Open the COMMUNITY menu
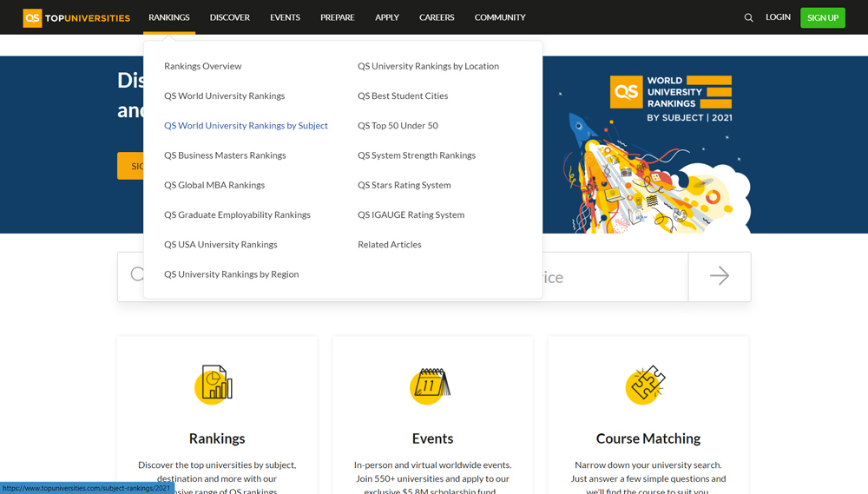868x494 pixels. click(500, 17)
